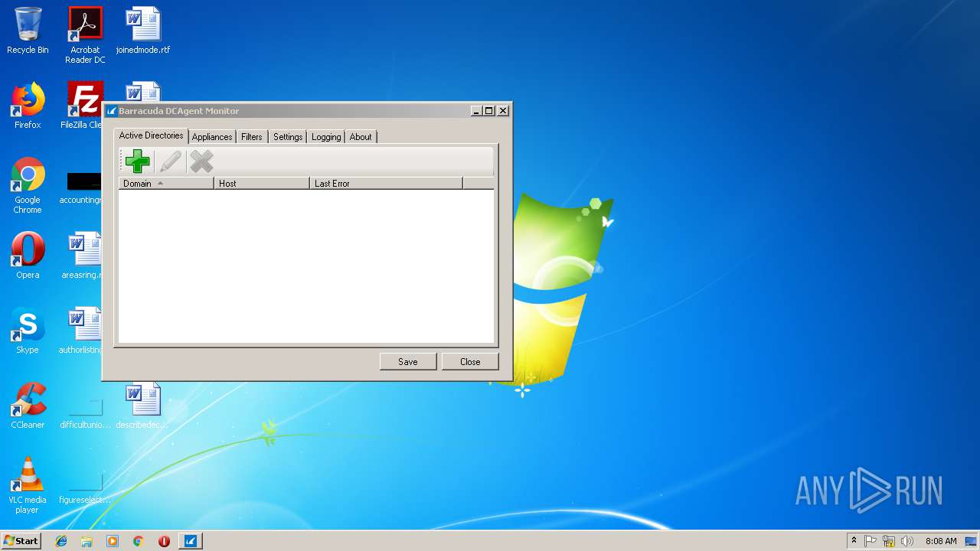
Task: Launch Opera from the taskbar
Action: tap(164, 541)
